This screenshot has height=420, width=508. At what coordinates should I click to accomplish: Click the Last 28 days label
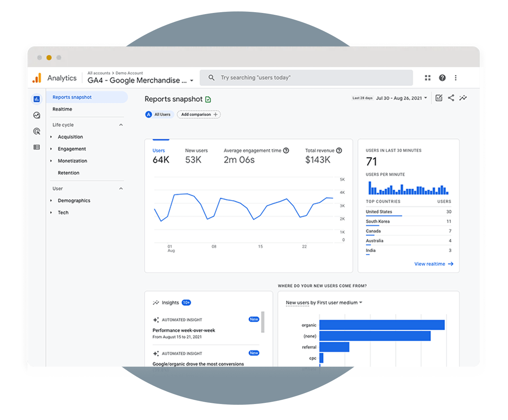coord(362,98)
